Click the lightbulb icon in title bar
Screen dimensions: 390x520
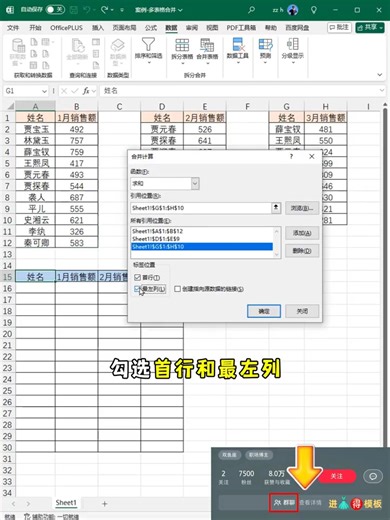pos(314,10)
